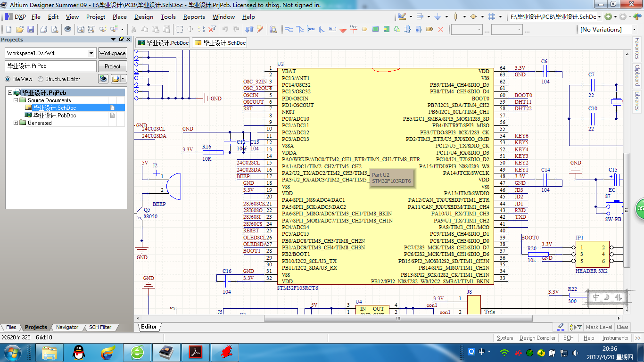644x362 pixels.
Task: Click the Undo arrow icon
Action: 225,29
